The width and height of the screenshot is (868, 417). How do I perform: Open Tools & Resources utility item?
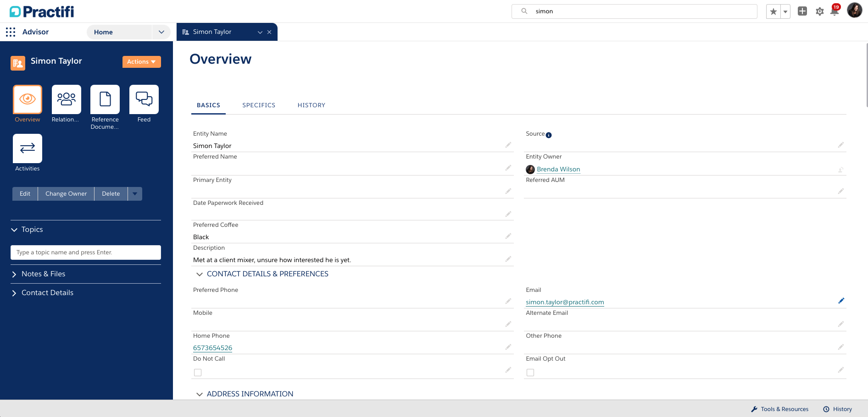[x=780, y=409]
